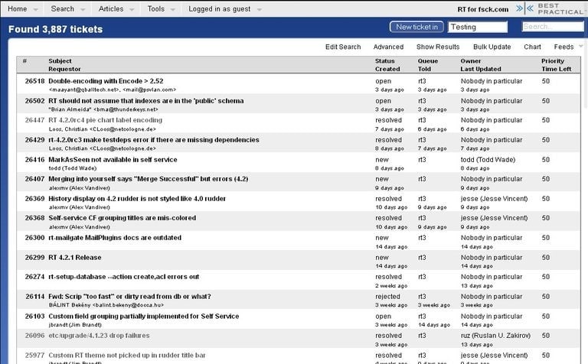Open the Home menu

(x=18, y=9)
